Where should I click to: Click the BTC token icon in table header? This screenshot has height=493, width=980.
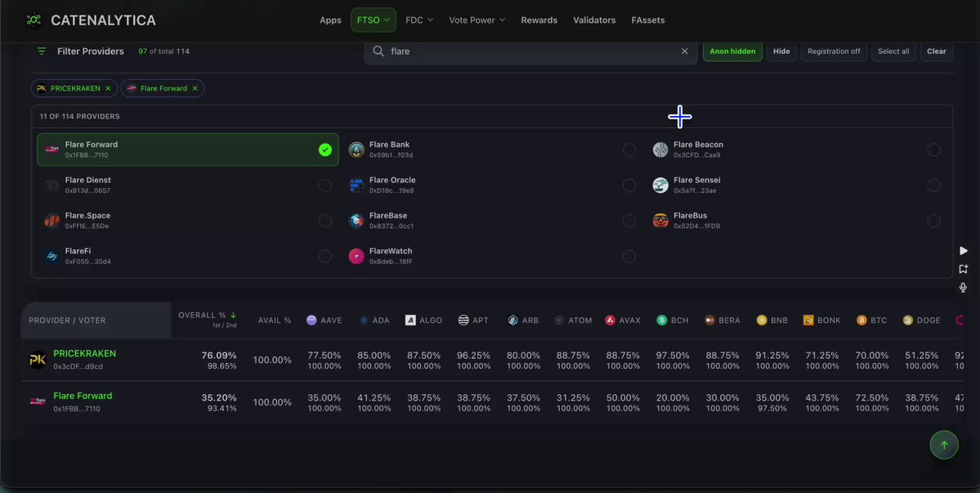pos(861,320)
